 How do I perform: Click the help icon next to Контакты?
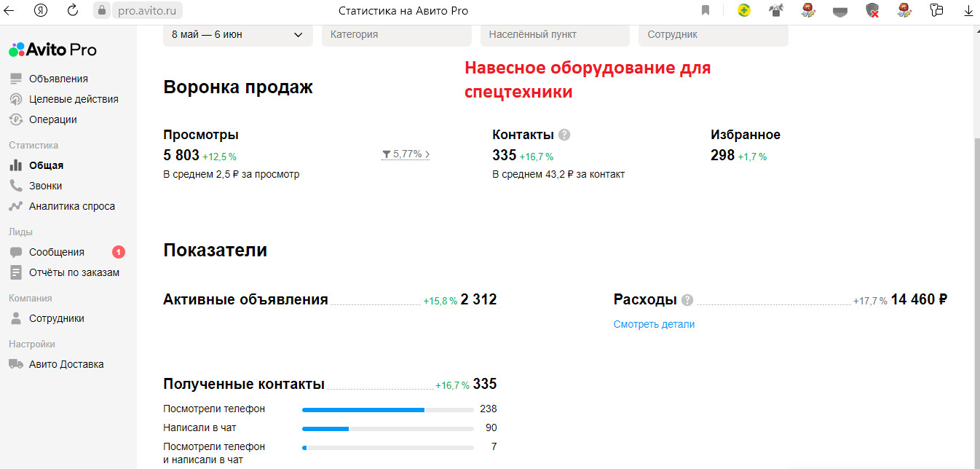point(564,135)
